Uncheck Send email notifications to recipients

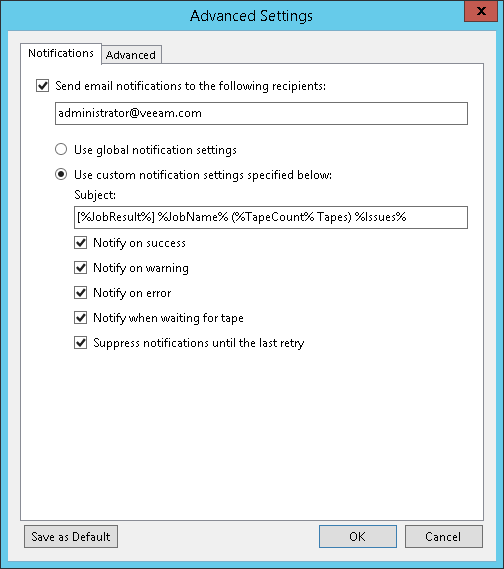[x=42, y=86]
